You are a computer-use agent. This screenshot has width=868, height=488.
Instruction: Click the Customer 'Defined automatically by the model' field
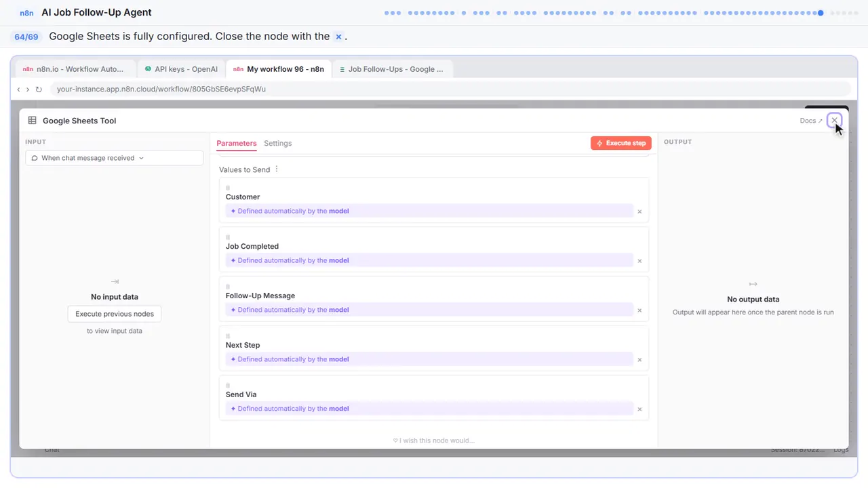tap(429, 211)
